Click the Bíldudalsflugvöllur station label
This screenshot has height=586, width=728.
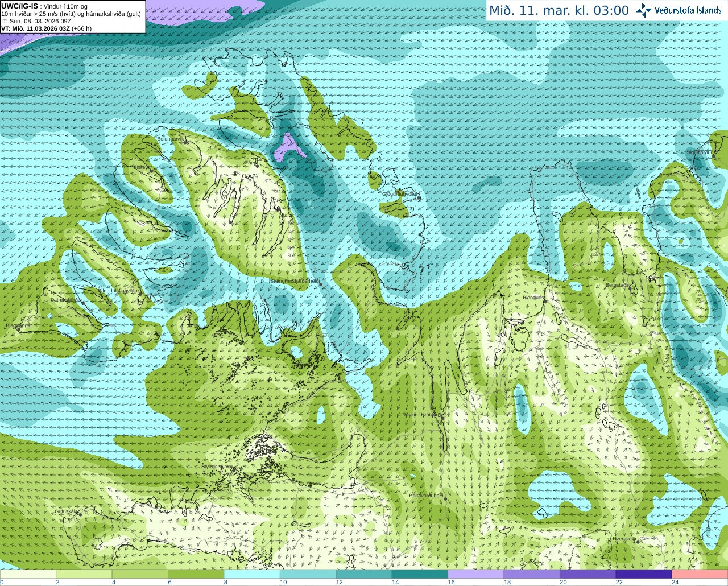[x=118, y=290]
